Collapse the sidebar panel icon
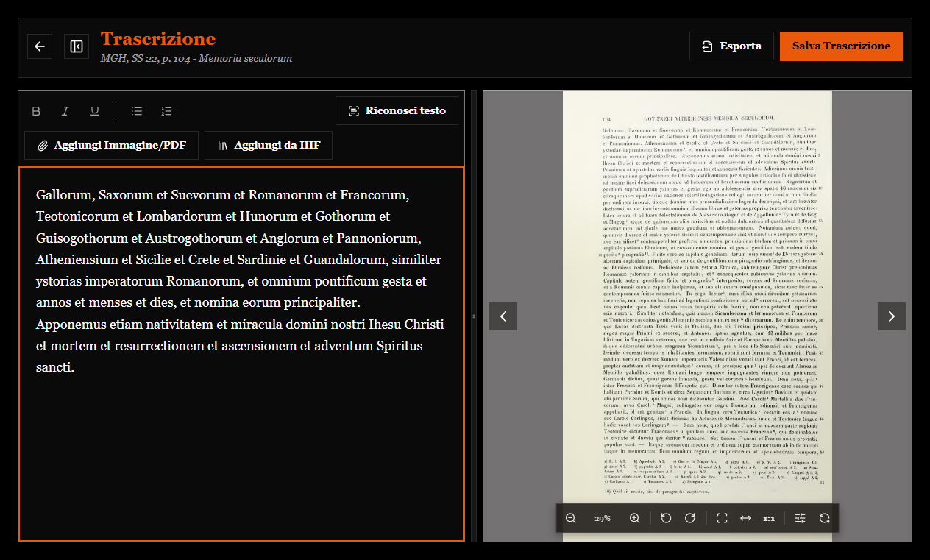The height and width of the screenshot is (560, 930). coord(77,46)
